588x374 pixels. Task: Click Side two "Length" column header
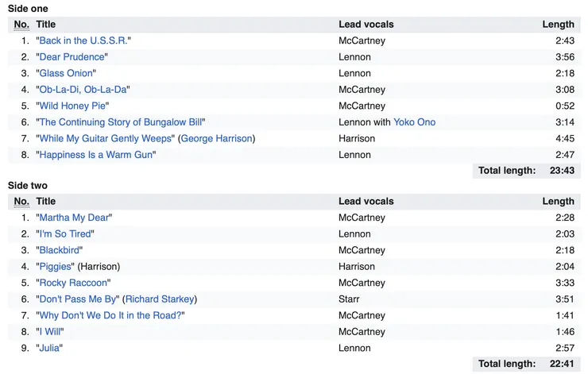[x=558, y=201]
